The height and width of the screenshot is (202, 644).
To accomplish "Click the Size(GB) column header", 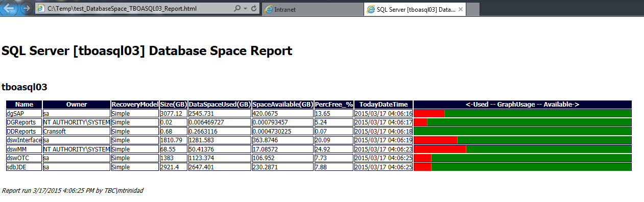I will 174,105.
